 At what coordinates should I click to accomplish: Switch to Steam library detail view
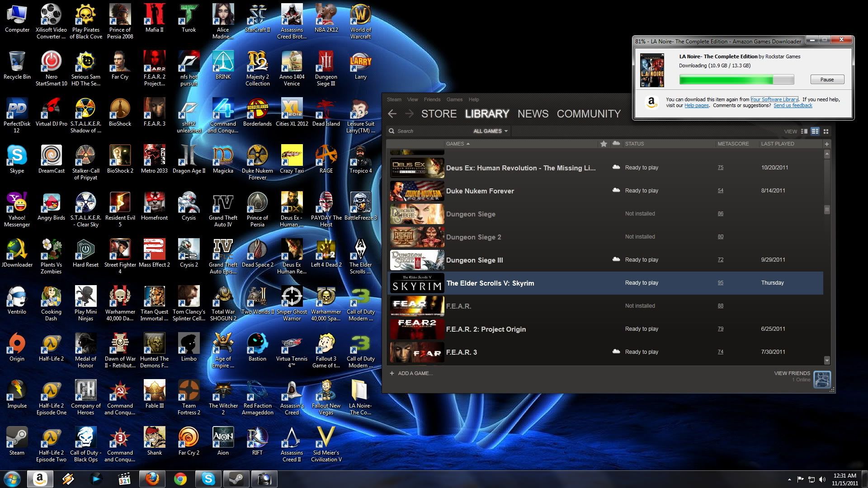pyautogui.click(x=804, y=131)
